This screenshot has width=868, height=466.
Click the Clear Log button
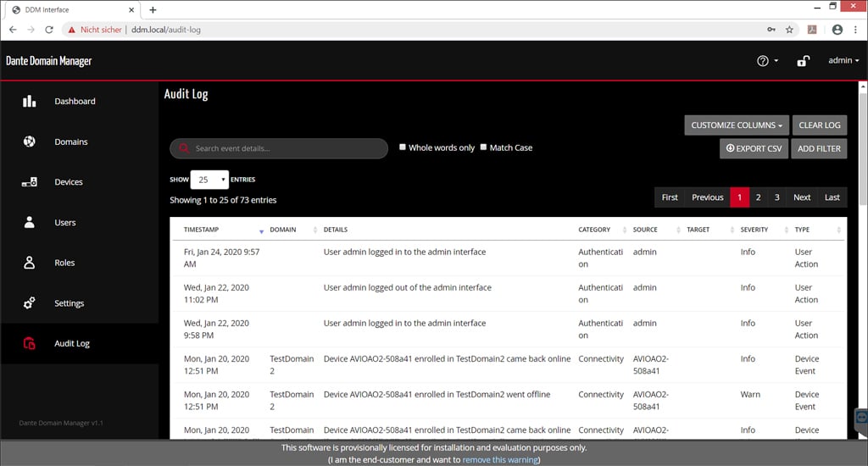click(820, 125)
